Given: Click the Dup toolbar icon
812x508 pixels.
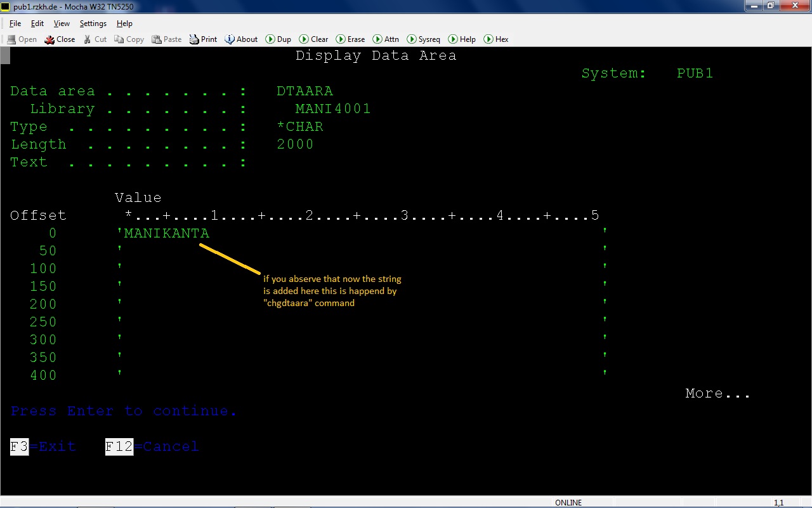Looking at the screenshot, I should [278, 39].
